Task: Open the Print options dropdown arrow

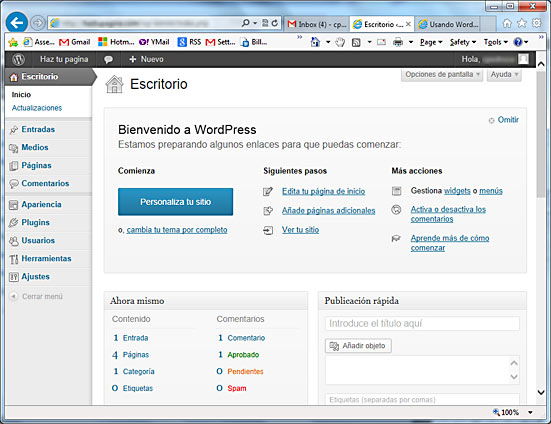Action: point(410,43)
